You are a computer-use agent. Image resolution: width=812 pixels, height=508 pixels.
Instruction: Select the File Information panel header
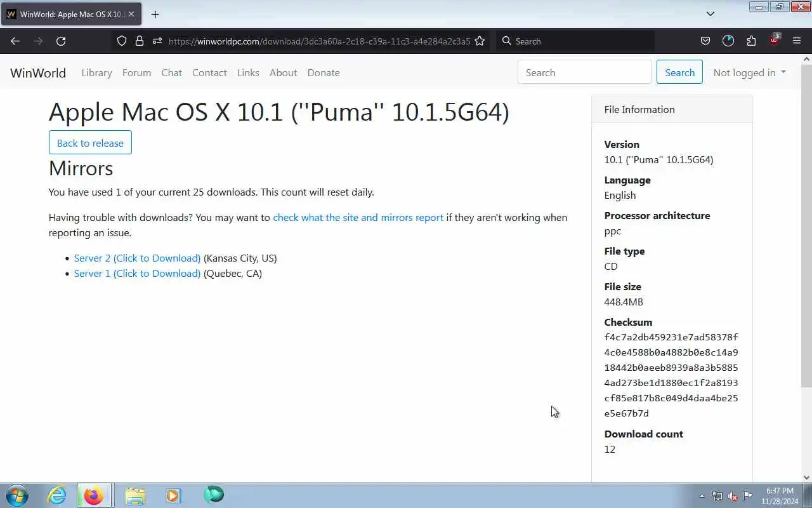672,109
